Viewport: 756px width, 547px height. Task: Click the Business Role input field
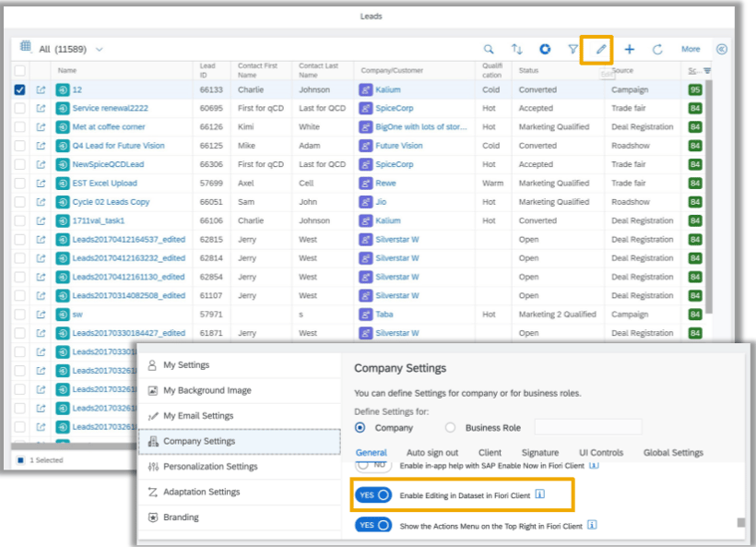coord(587,427)
